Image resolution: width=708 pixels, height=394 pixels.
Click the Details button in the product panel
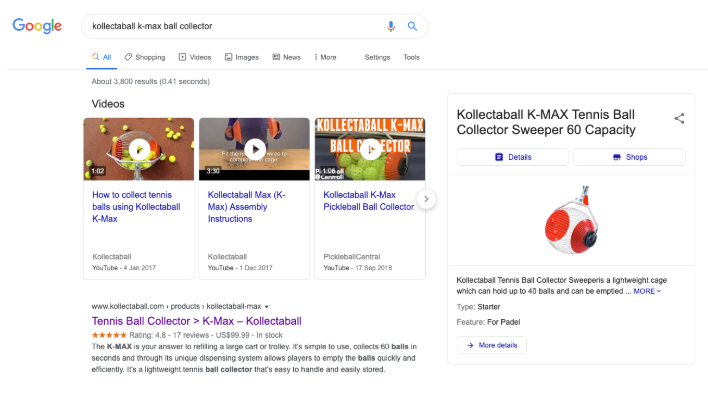[x=513, y=157]
